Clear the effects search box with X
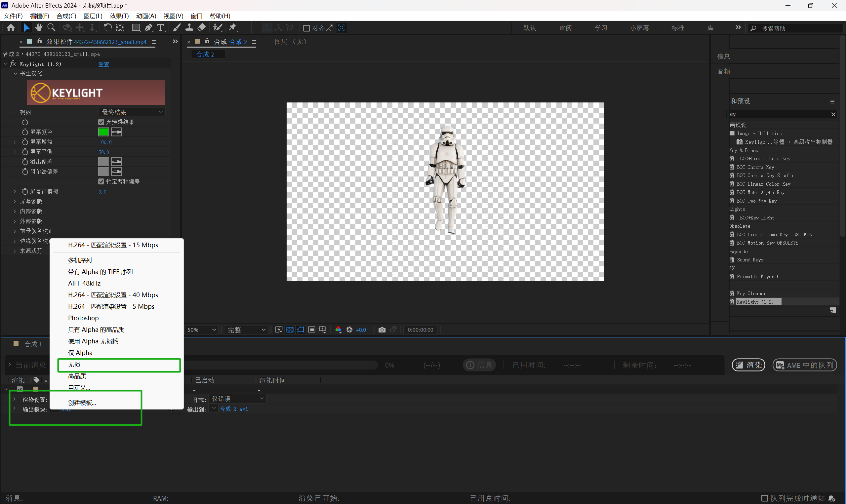The height and width of the screenshot is (504, 846). click(833, 114)
